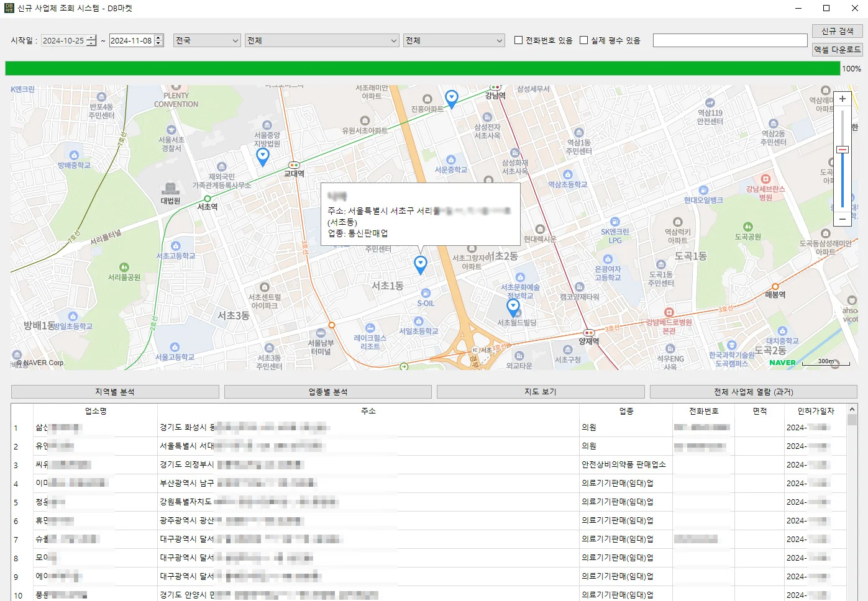Screen dimensions: 868x601
Task: Open the 지역별 분석 tab
Action: (115, 392)
